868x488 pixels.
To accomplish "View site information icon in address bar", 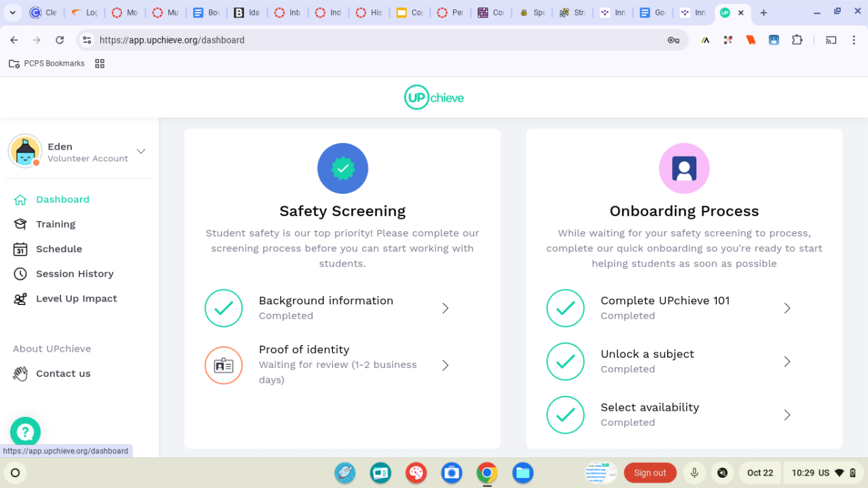I will (x=87, y=40).
